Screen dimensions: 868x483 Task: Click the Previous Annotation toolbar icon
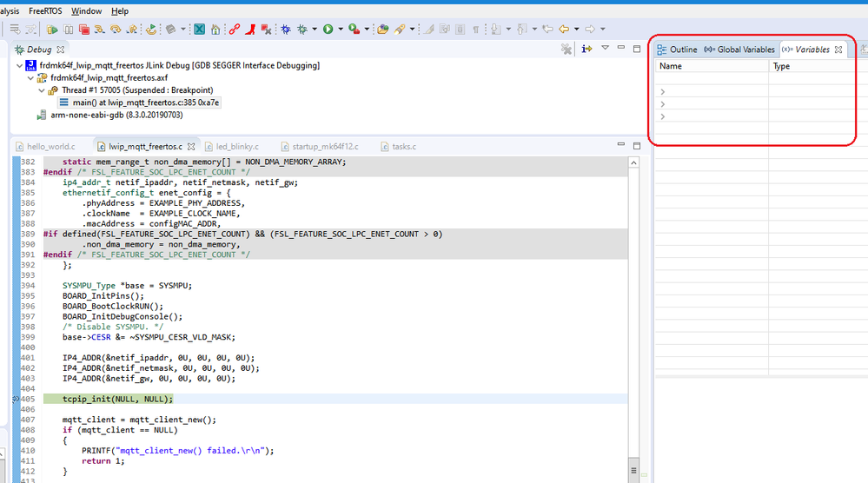click(x=521, y=30)
